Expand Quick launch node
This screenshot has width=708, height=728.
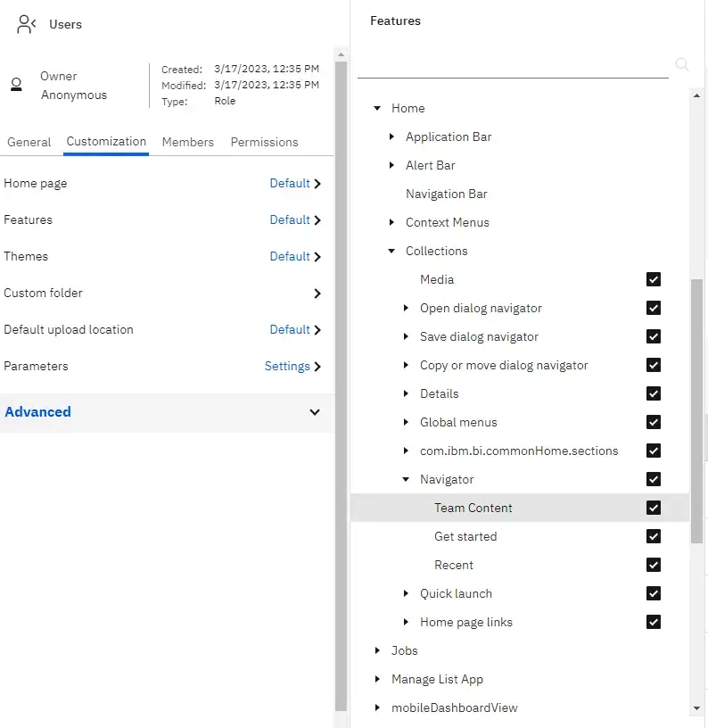point(406,593)
